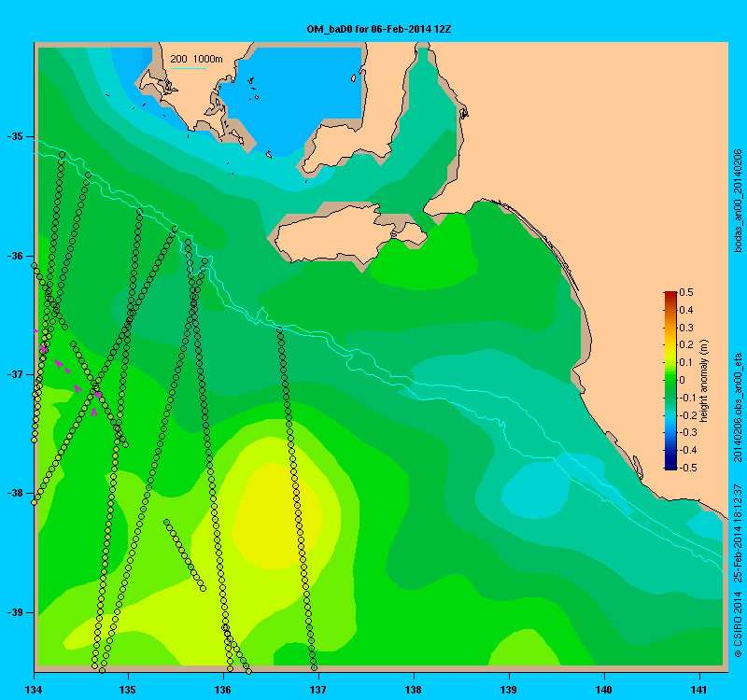Click the vertical 20140206.obs_an00_eta label
Viewport: 747px width, 700px height.
tap(738, 408)
